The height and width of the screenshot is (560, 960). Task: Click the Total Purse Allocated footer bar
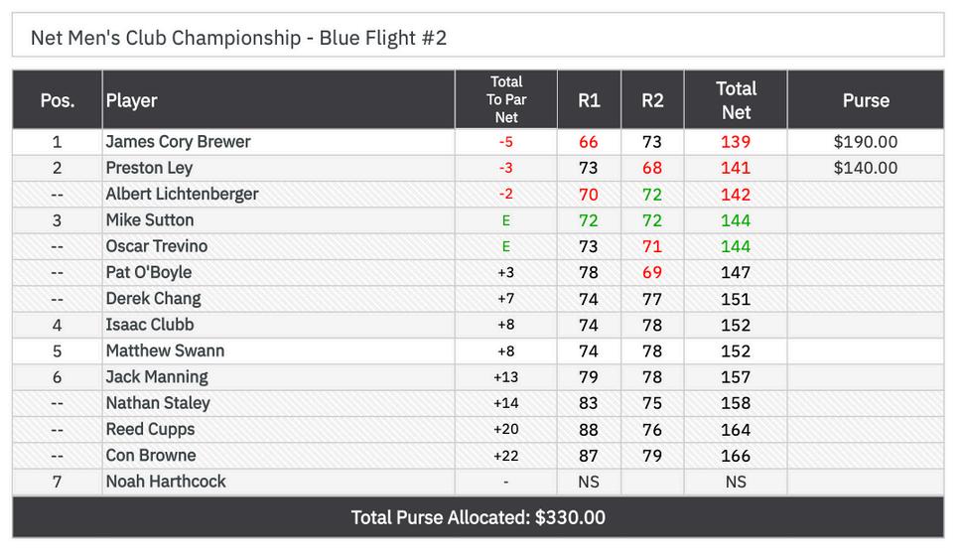[x=479, y=517]
